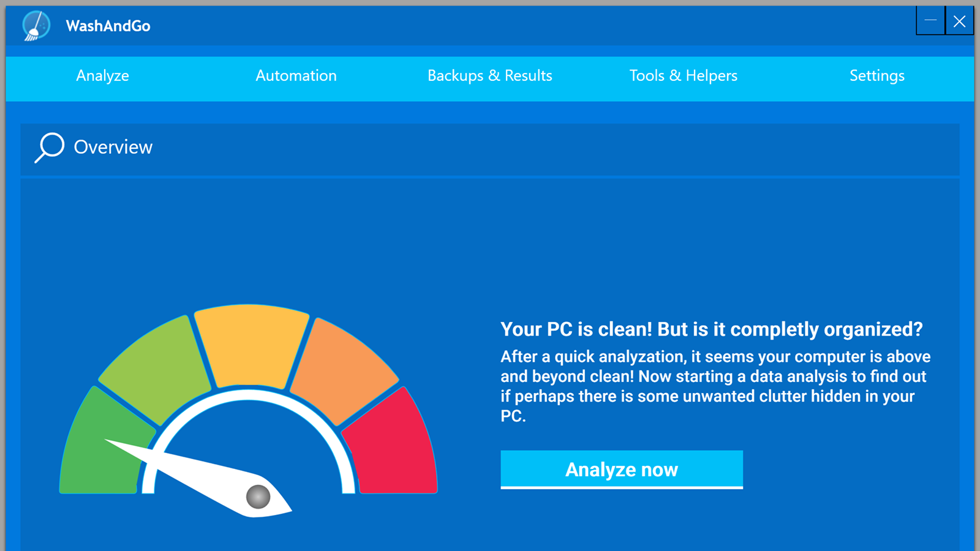980x551 pixels.
Task: Click the WashAndGo title text
Action: tap(108, 26)
